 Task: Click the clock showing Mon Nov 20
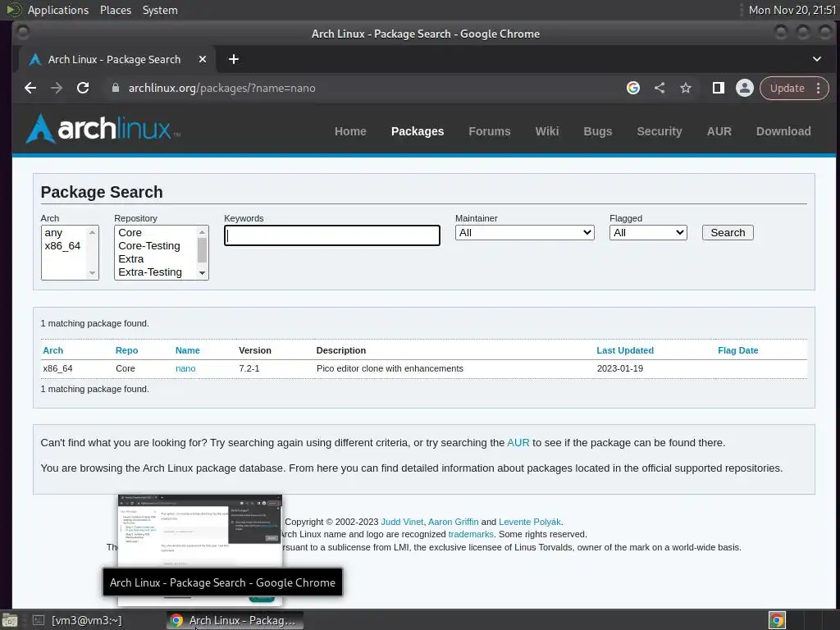pos(792,10)
